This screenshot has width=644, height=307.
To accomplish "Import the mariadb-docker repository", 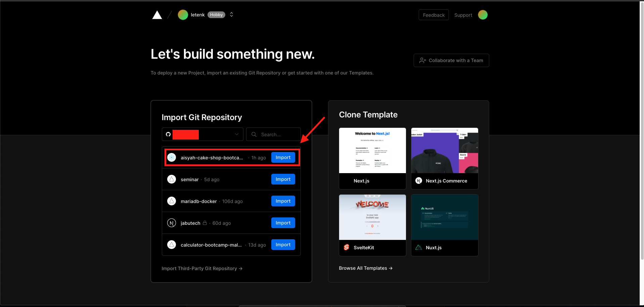I will tap(283, 201).
